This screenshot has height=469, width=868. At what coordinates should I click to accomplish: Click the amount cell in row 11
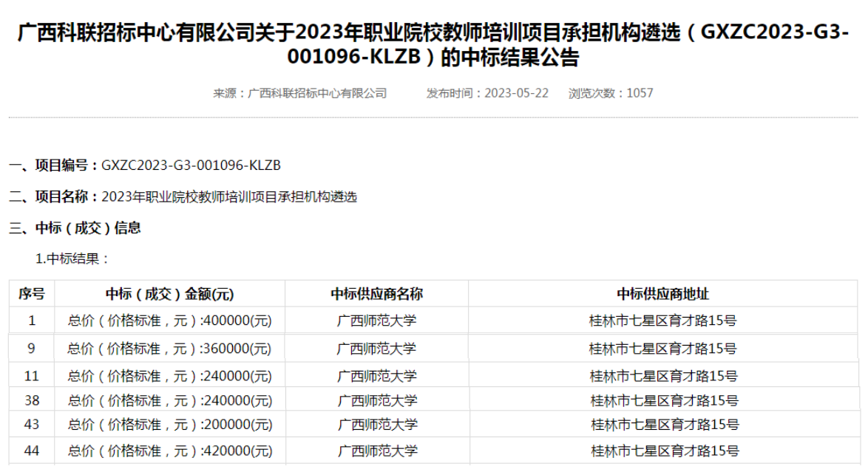click(170, 376)
